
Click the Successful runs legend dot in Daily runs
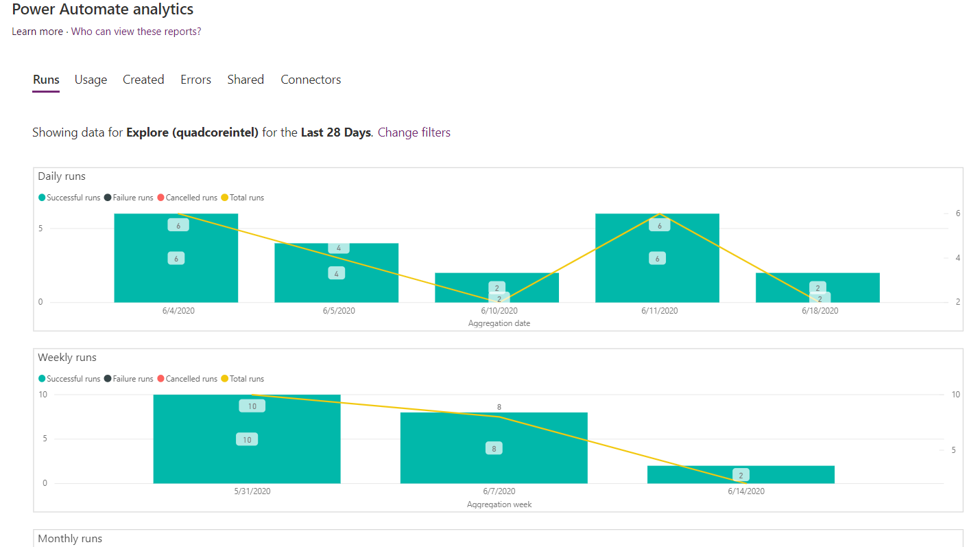click(x=40, y=197)
